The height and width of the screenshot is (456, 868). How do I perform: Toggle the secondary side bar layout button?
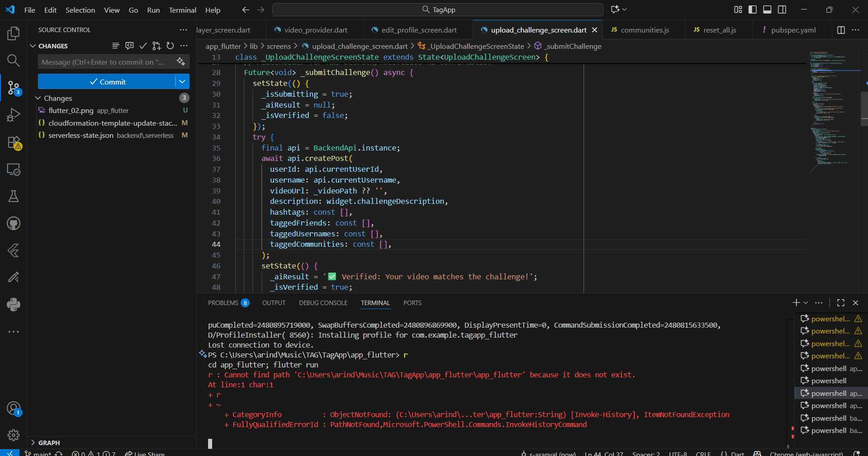click(782, 9)
